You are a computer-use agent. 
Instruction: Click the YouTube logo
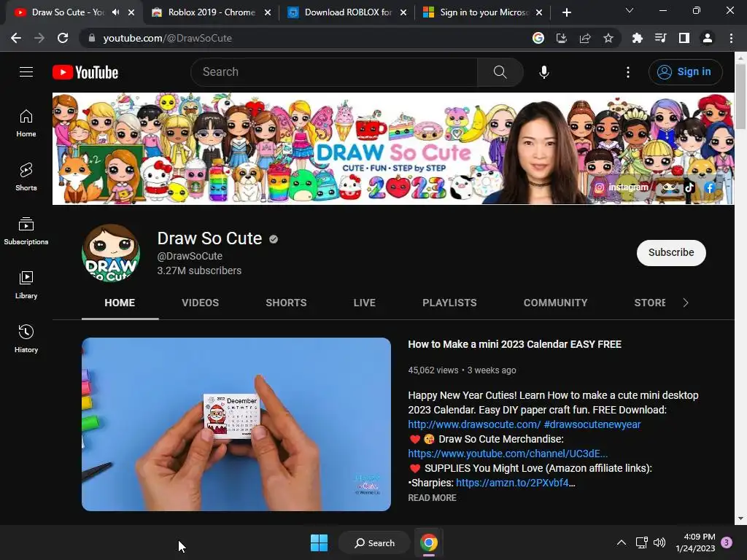[x=85, y=72]
